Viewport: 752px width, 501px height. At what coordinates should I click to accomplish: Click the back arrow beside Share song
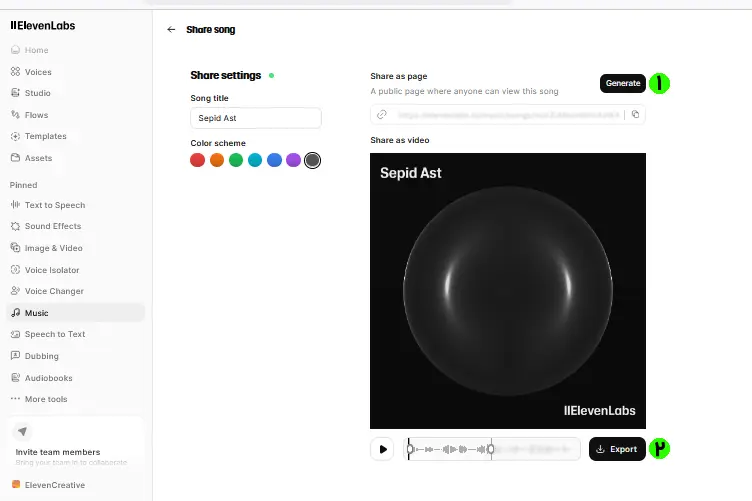(x=171, y=30)
